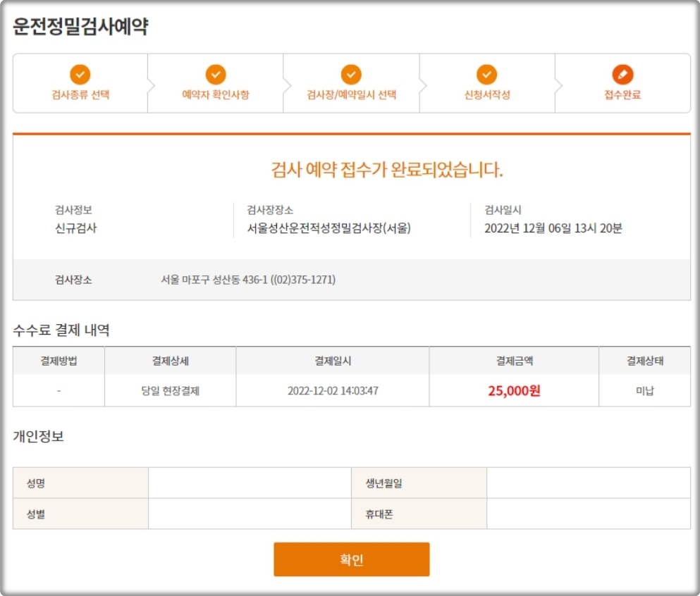Click the 검사정보 label
This screenshot has width=700, height=596.
point(73,210)
